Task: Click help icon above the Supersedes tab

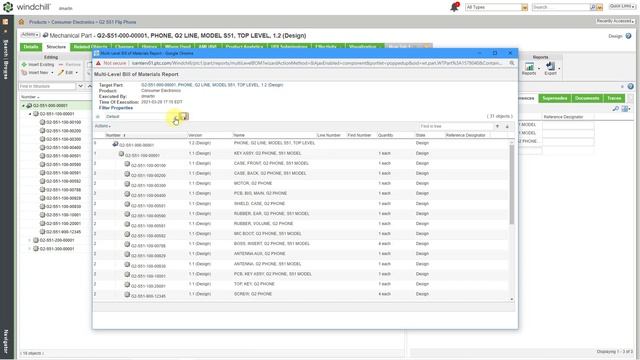Action: pos(631,87)
